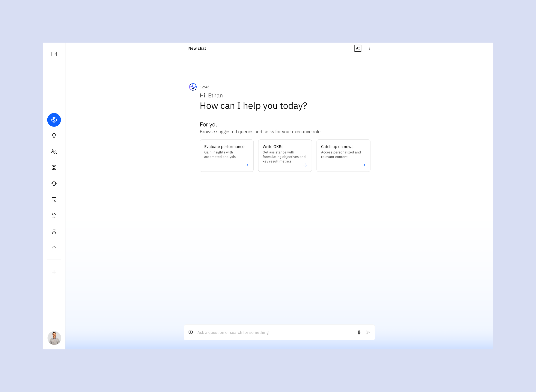
Task: Focus the Ask a question input field
Action: pyautogui.click(x=273, y=332)
